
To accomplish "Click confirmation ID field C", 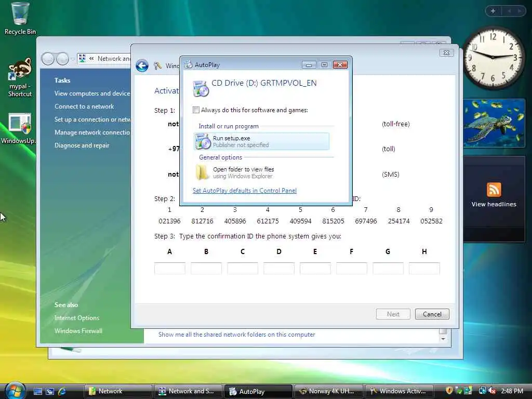I will pyautogui.click(x=243, y=269).
